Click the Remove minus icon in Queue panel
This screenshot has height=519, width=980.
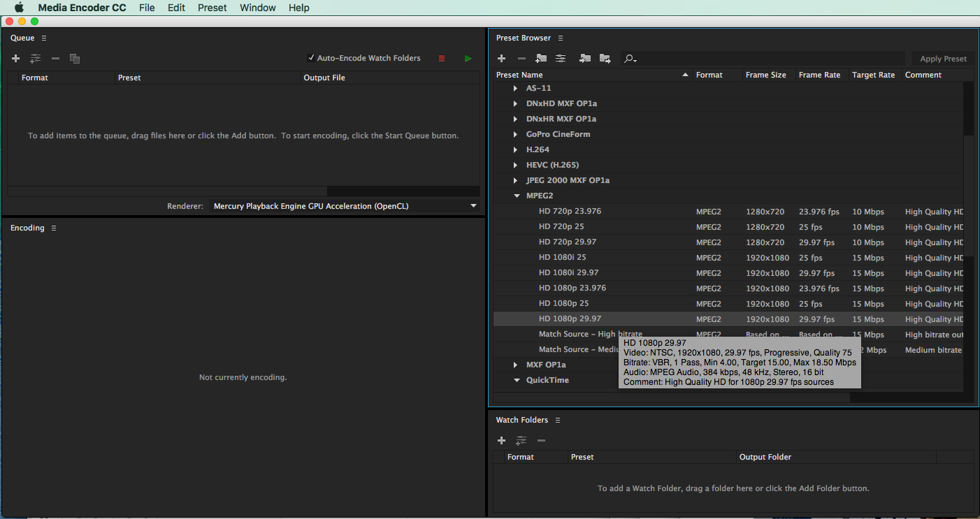click(x=56, y=59)
